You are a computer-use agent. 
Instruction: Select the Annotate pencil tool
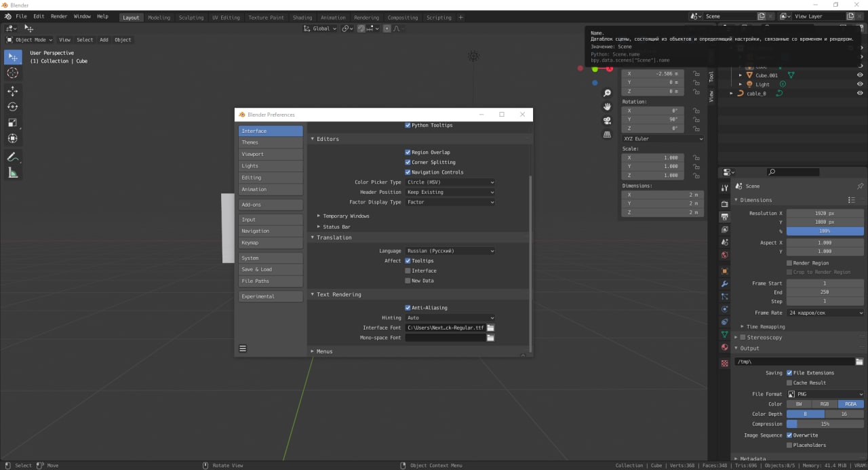pos(13,157)
